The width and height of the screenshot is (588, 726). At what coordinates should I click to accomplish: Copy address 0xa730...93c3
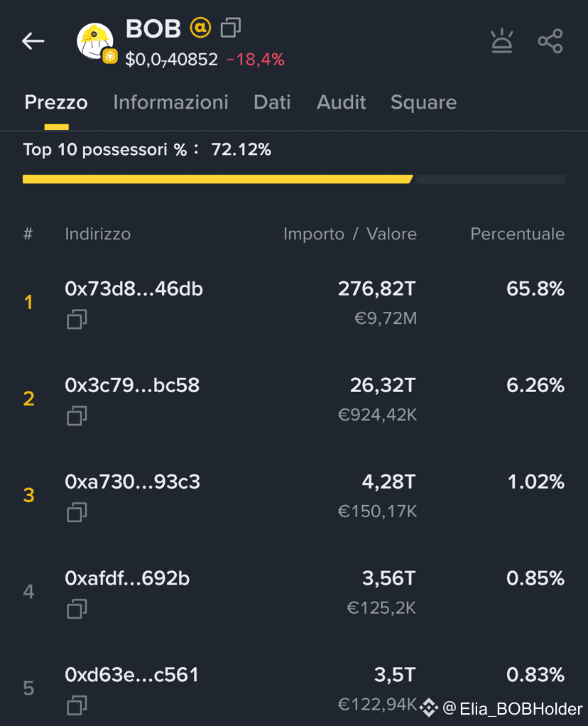point(77,513)
